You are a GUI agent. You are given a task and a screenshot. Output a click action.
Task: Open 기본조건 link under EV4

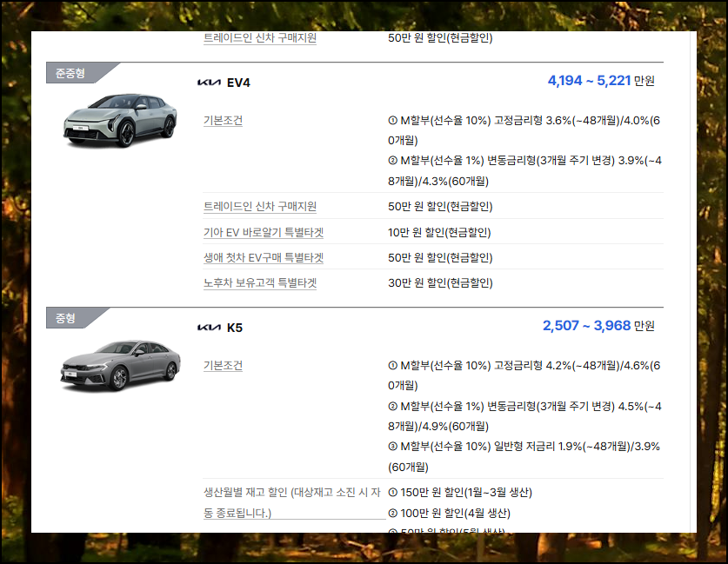[x=223, y=121]
